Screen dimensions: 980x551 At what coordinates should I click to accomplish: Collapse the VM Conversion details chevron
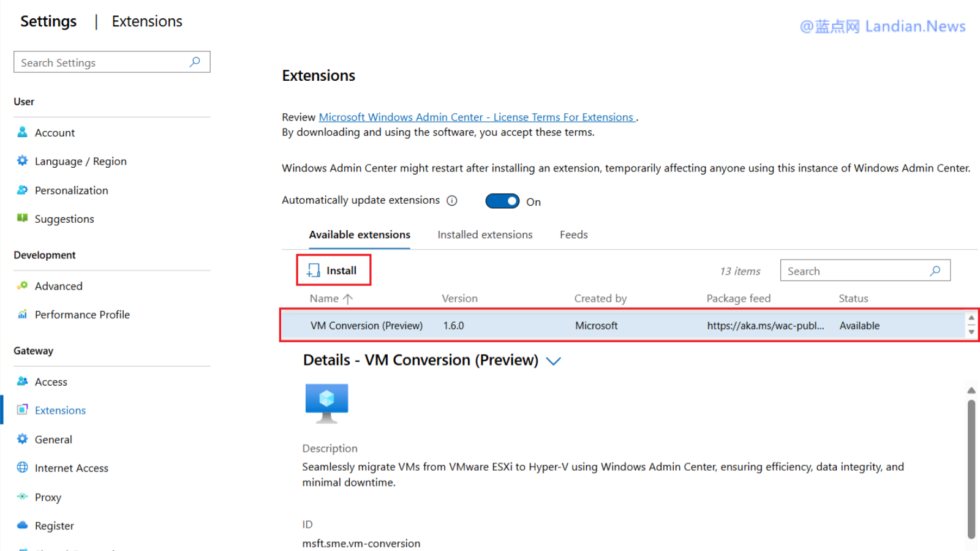(554, 361)
